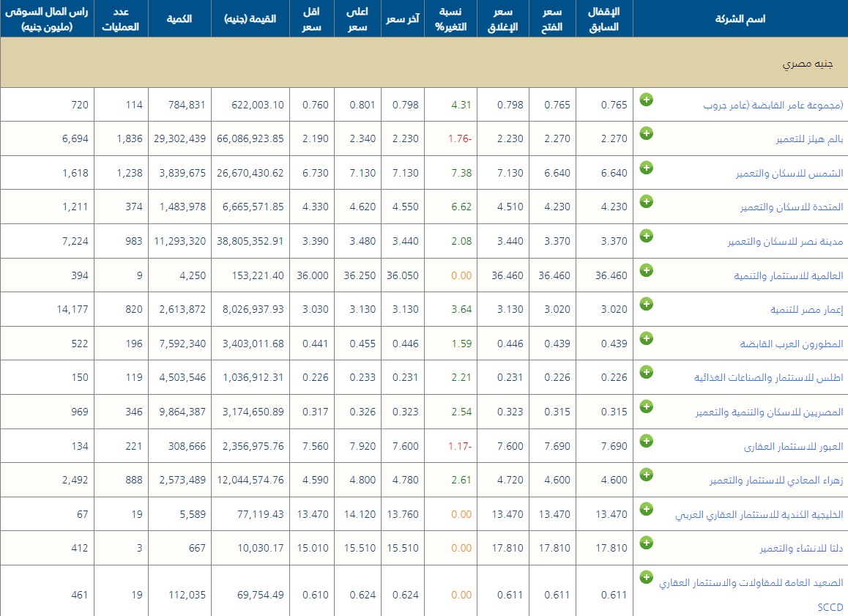
Task: Open the اطلس للاستثمار والصناعات الغذائية link
Action: tap(768, 377)
